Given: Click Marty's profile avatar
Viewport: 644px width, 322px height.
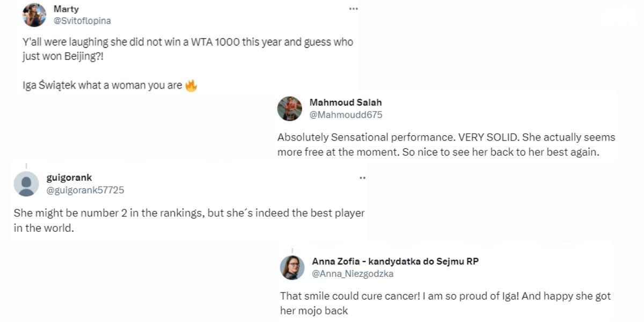Looking at the screenshot, I should 34,15.
